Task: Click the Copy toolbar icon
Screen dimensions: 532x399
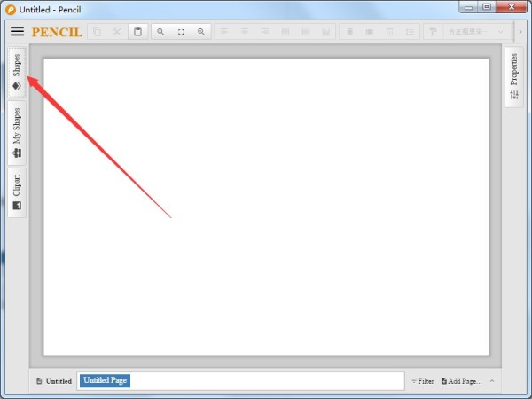Action: click(97, 32)
